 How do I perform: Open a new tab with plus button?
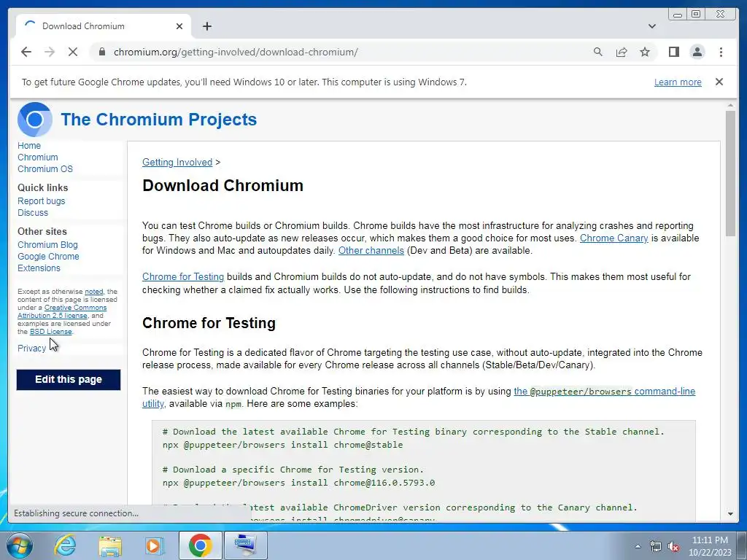[206, 26]
